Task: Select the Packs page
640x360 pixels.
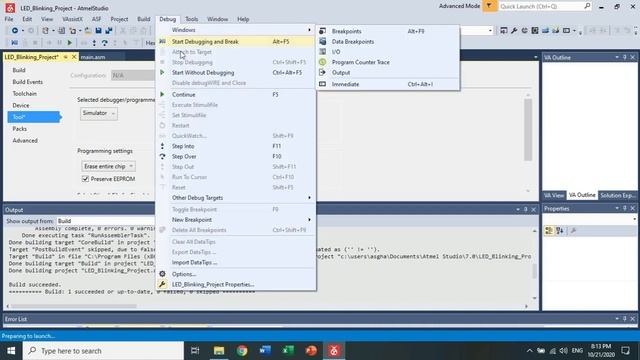Action: point(20,129)
